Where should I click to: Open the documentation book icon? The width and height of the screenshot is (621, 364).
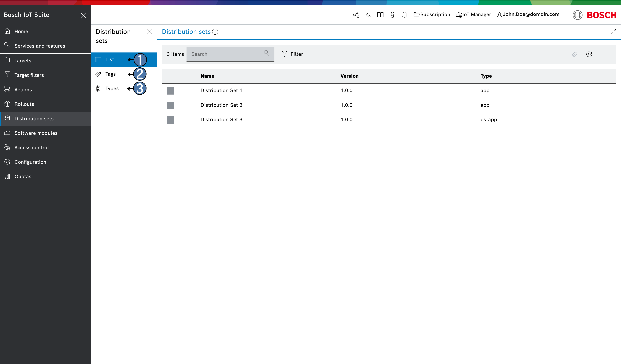tap(380, 15)
